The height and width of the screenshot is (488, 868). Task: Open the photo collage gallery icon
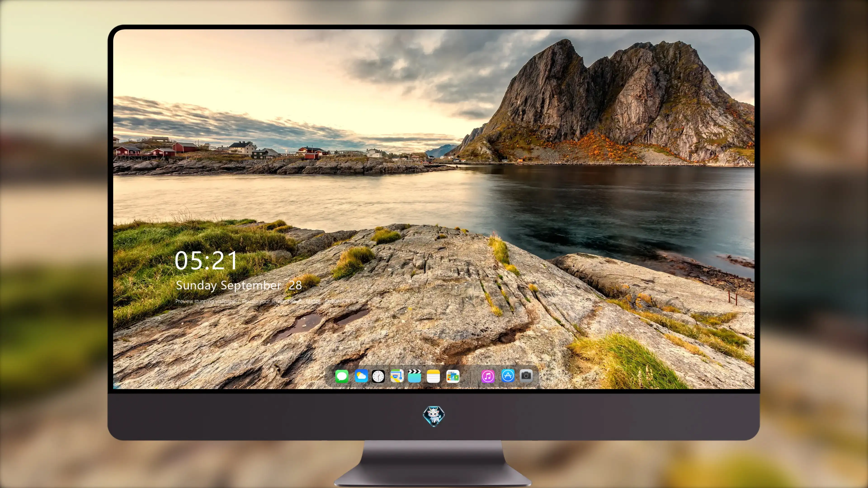453,376
